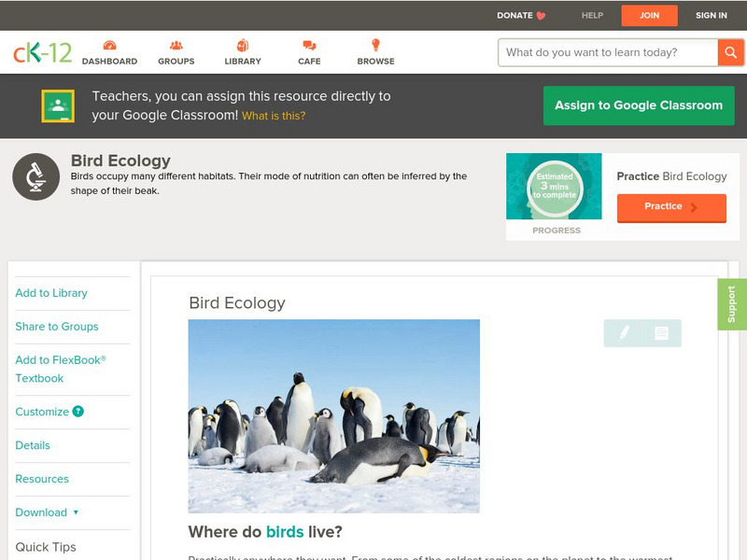Click the CK-12 logo
The image size is (747, 560).
tap(42, 52)
